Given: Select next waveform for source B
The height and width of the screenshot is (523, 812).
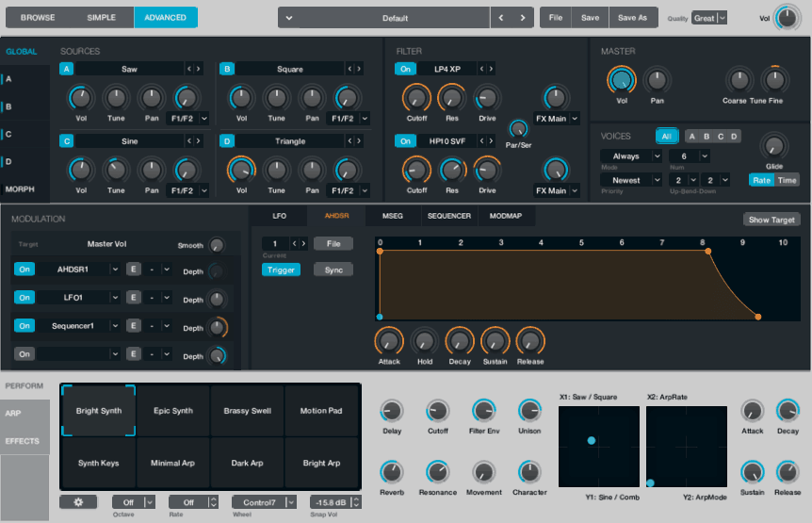Looking at the screenshot, I should coord(358,69).
